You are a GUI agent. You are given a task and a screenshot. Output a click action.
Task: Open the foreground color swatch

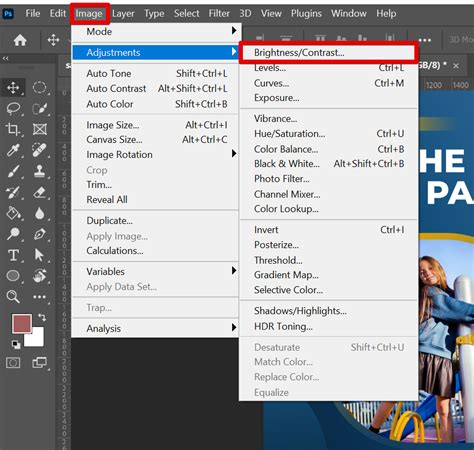(x=22, y=323)
